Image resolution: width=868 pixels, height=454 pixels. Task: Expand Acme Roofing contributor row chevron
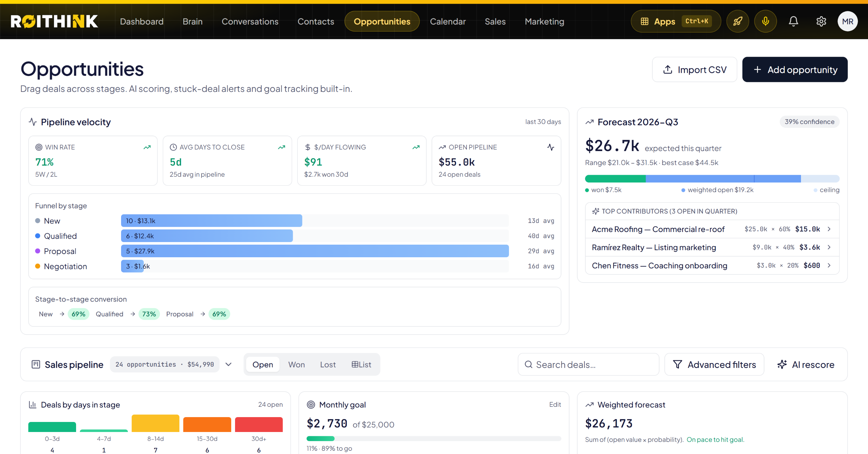click(829, 229)
